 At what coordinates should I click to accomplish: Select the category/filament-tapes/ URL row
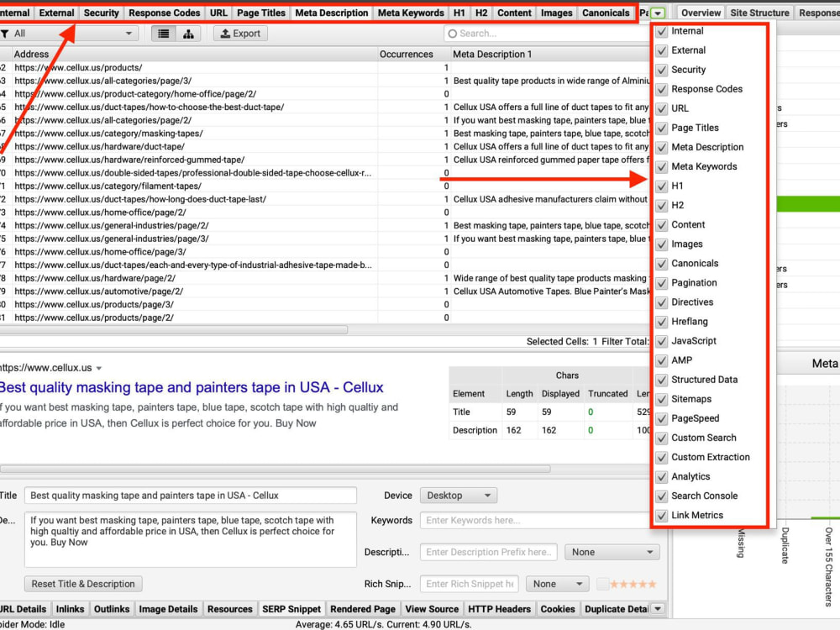(324, 186)
